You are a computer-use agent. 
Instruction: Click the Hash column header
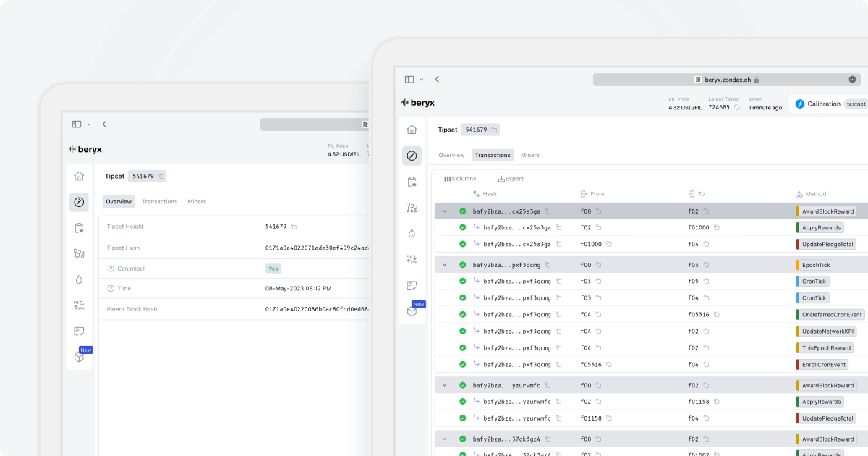[485, 194]
